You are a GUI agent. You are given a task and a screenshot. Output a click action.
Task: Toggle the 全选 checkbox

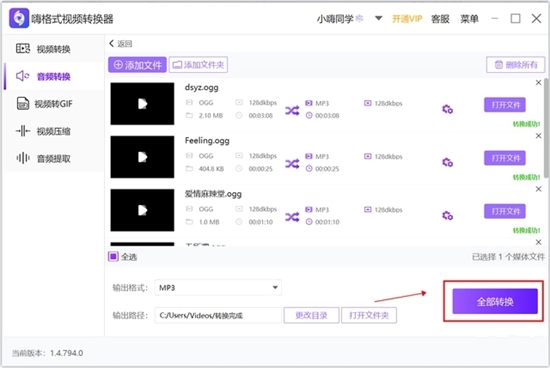coord(113,257)
